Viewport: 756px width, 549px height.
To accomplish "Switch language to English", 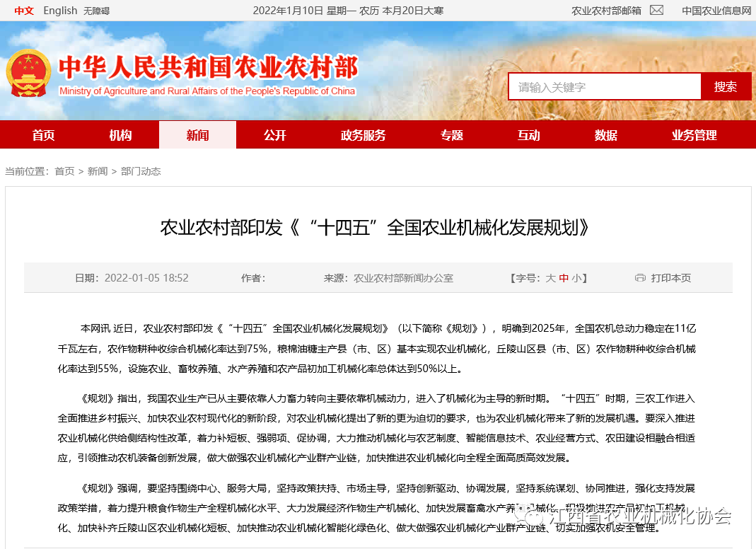I will pyautogui.click(x=60, y=11).
